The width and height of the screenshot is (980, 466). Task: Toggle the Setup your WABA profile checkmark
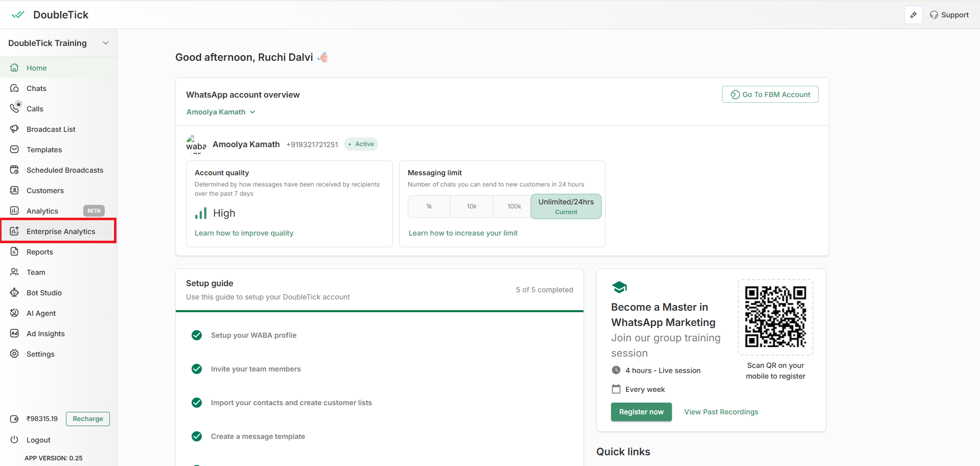pos(197,335)
